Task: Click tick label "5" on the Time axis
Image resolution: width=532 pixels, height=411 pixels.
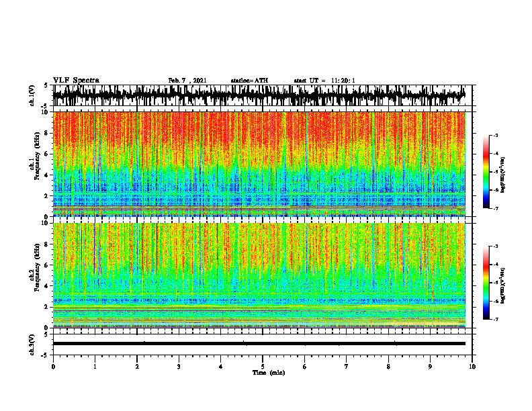Action: (263, 367)
